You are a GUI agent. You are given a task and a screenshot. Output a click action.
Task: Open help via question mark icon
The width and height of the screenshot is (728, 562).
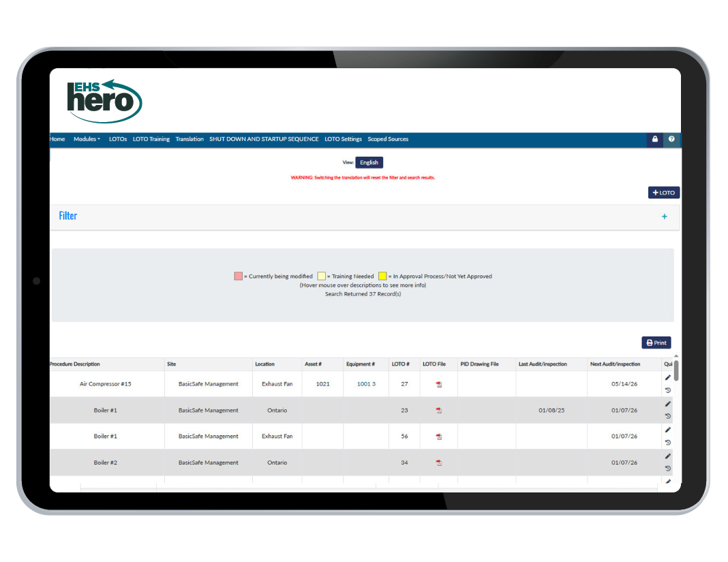(x=671, y=139)
